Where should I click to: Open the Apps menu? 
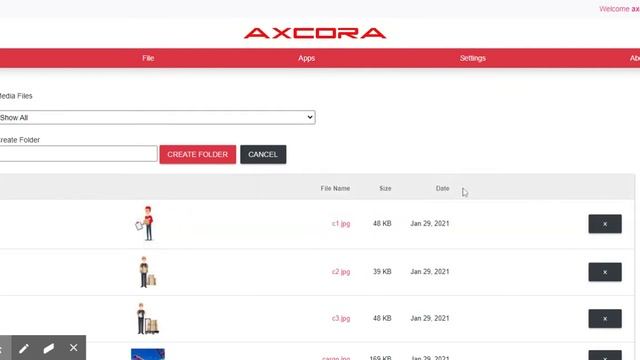[306, 58]
